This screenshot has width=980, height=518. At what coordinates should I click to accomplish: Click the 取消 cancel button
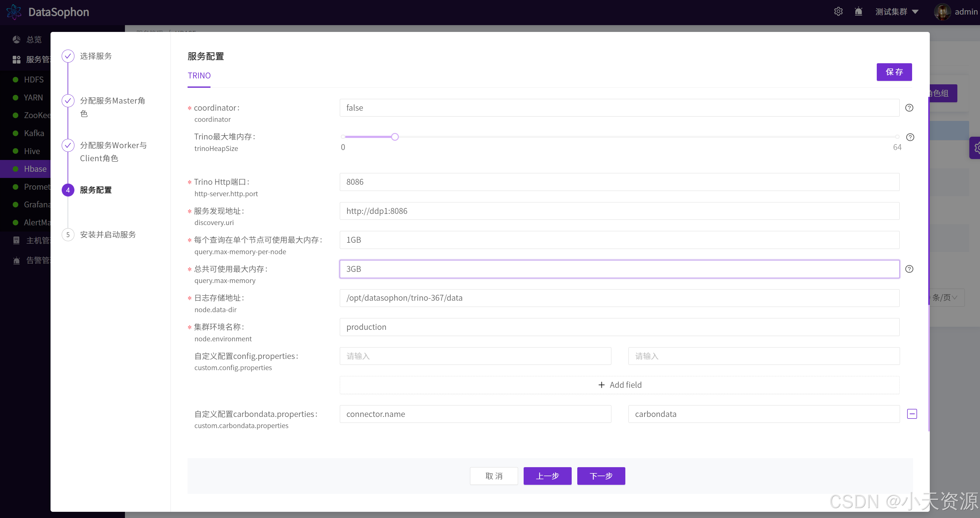point(494,476)
